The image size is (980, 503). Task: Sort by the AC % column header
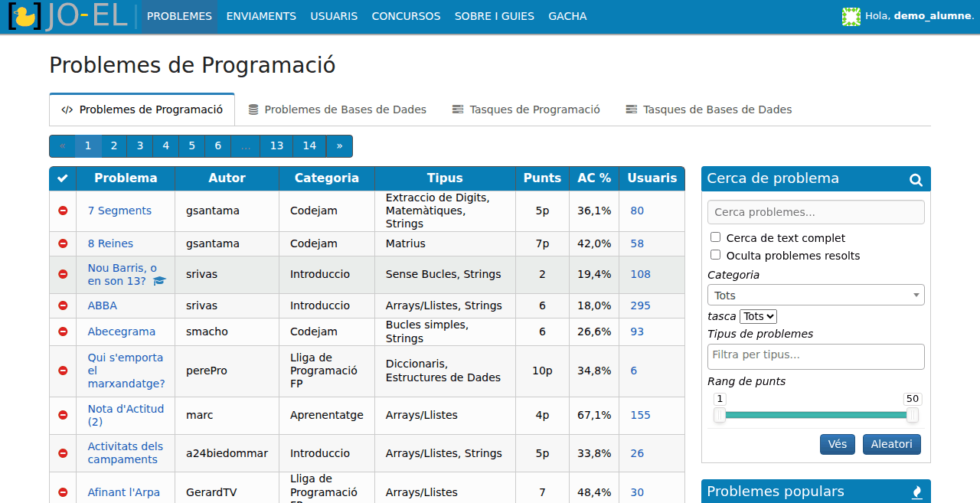[594, 178]
